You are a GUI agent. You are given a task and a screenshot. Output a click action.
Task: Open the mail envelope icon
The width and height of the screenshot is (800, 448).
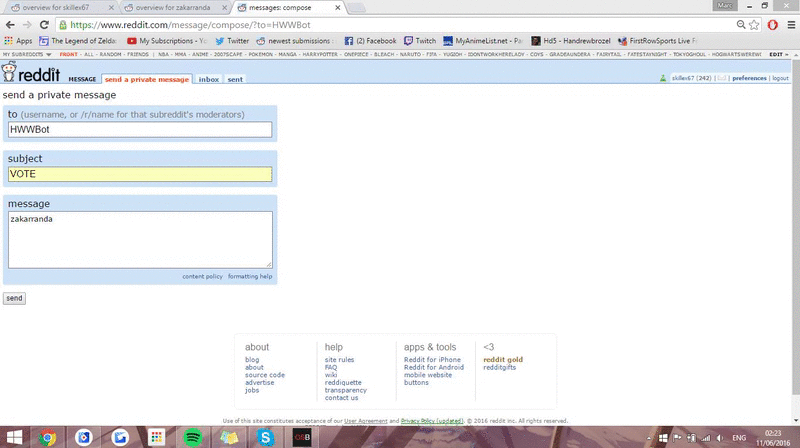(x=721, y=78)
